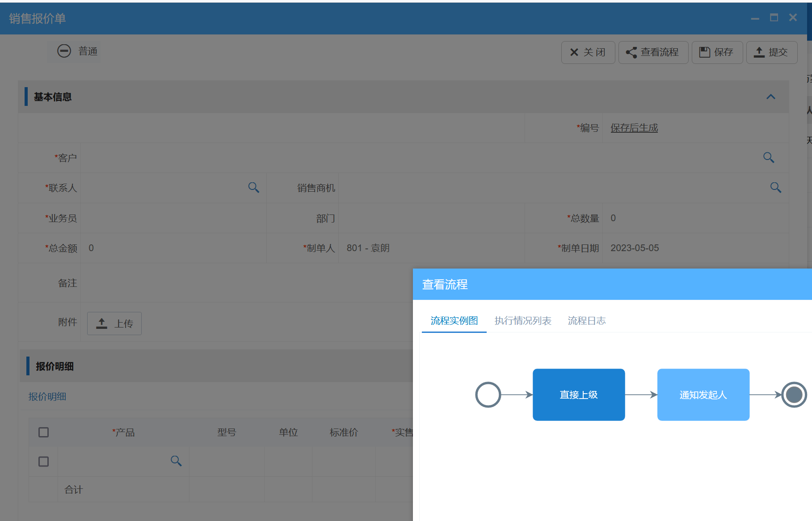Open the 流程日志 tab
The width and height of the screenshot is (812, 521).
click(x=586, y=321)
